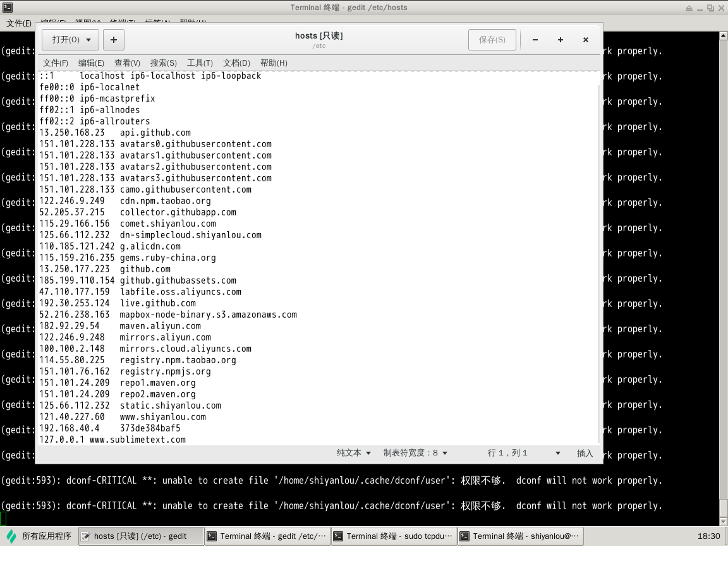Viewport: 728px width, 566px height.
Task: Switch to the hosts gedit taskbar window
Action: click(x=142, y=536)
